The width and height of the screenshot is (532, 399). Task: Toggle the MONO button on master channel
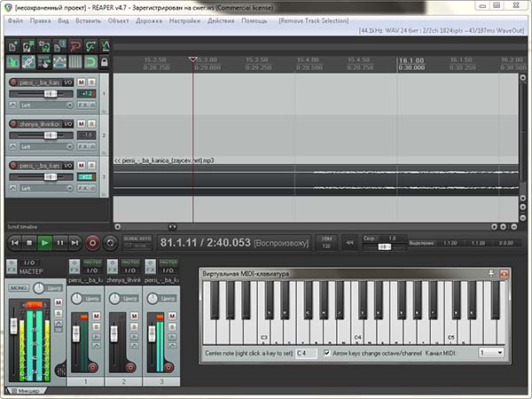pyautogui.click(x=19, y=288)
